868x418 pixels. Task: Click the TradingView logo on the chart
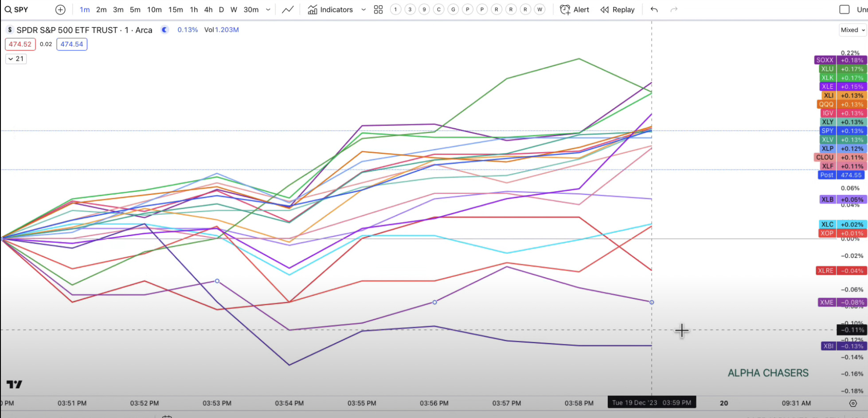coord(14,384)
